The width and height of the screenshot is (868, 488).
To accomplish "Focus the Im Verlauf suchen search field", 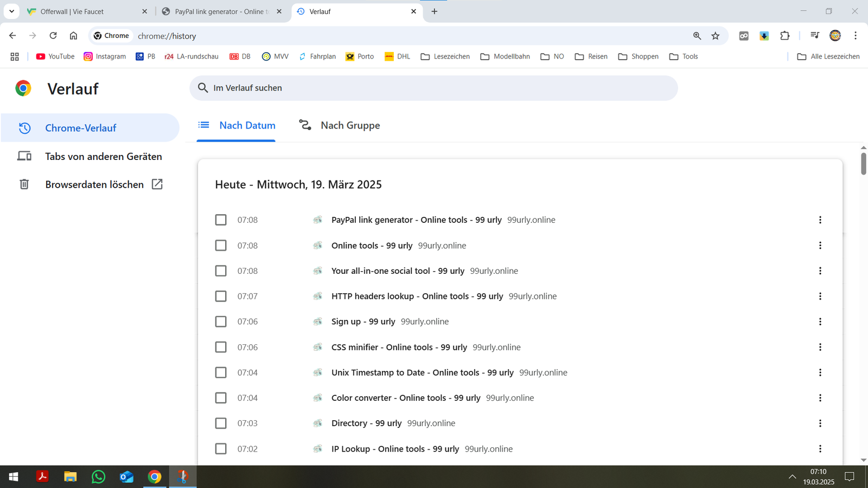I will pos(433,88).
